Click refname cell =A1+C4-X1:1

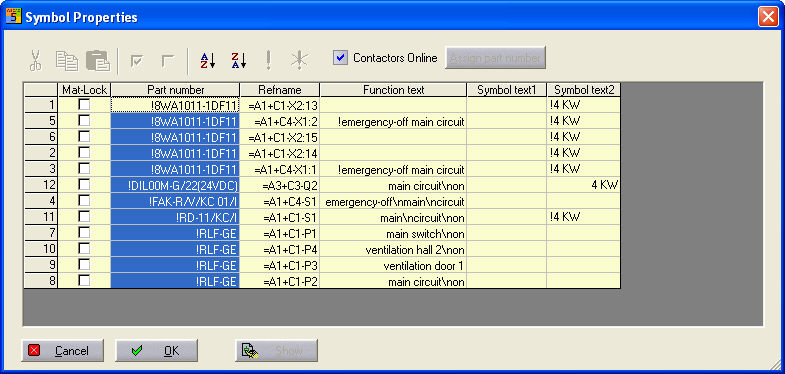pos(280,169)
